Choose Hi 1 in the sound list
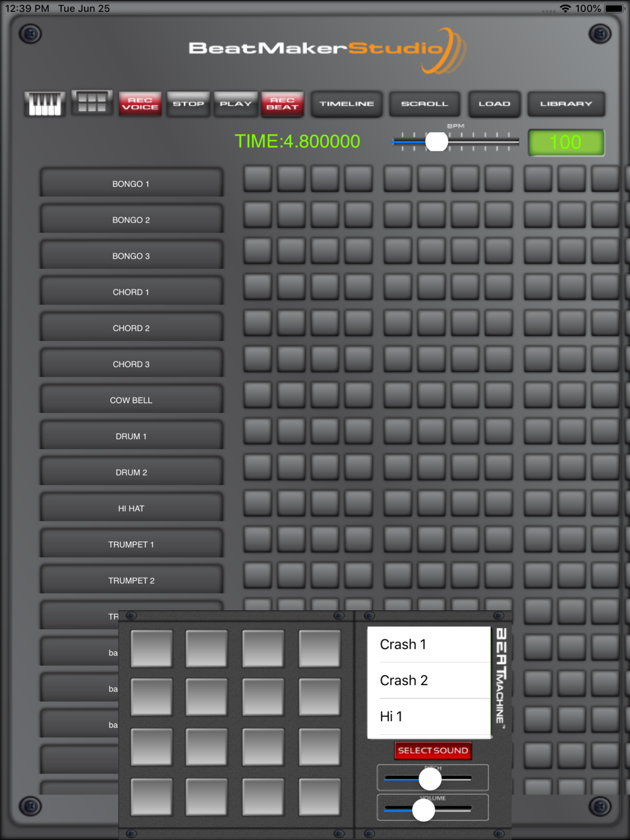This screenshot has height=840, width=630. (x=428, y=716)
